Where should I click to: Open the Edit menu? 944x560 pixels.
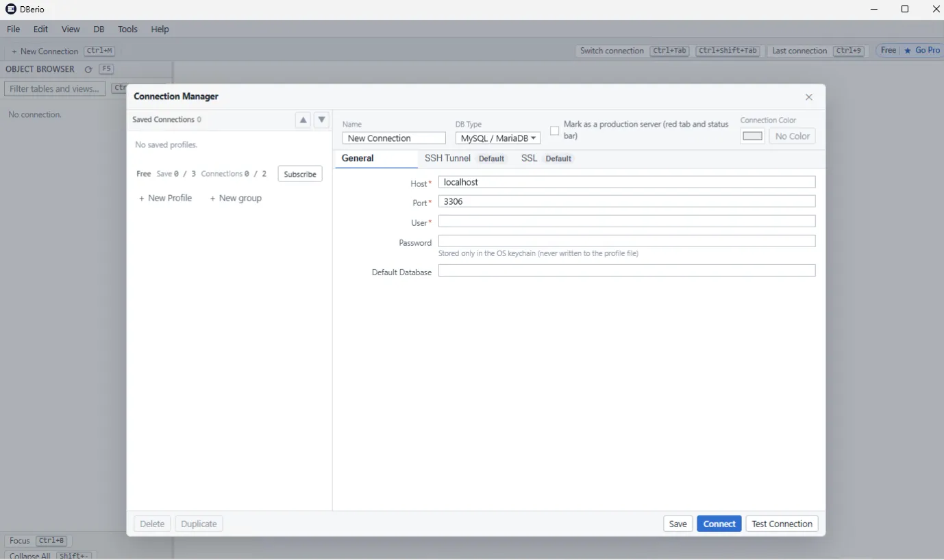coord(41,29)
